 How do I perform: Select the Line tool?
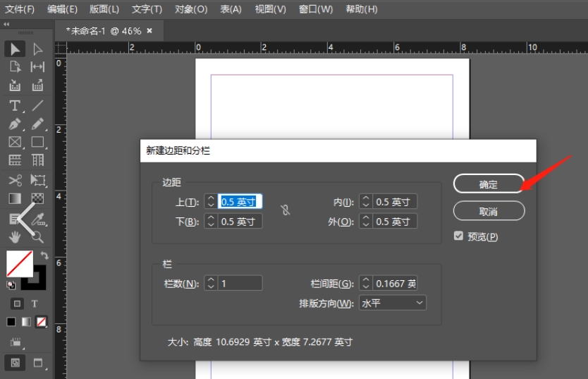[x=37, y=106]
